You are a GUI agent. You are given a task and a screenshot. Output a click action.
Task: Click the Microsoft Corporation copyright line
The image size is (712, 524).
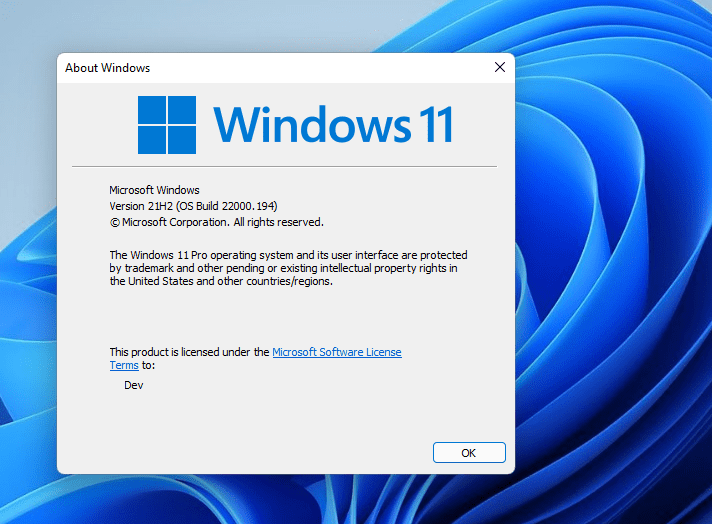pos(217,222)
